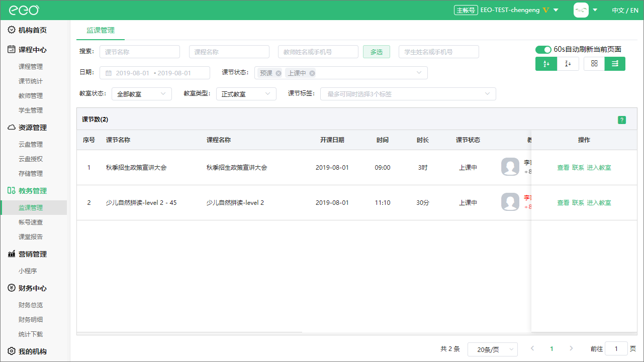This screenshot has height=362, width=644.
Task: Open 云盘管理 in sidebar
Action: [31, 145]
